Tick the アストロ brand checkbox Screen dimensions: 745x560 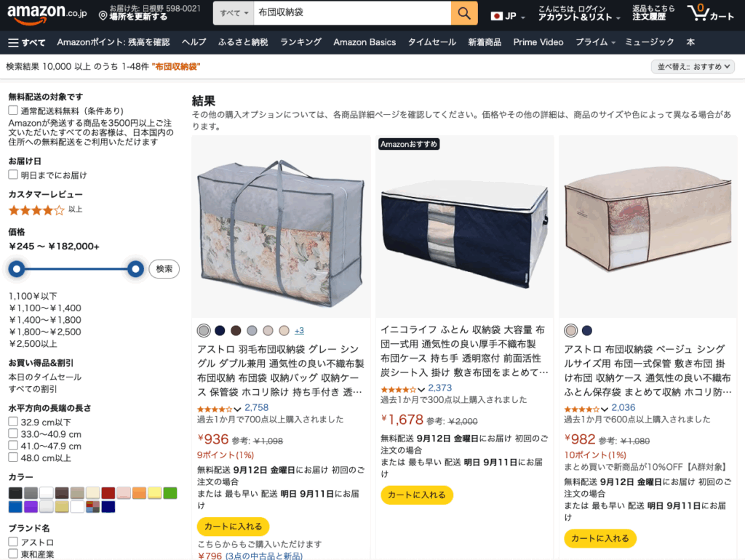[x=13, y=542]
